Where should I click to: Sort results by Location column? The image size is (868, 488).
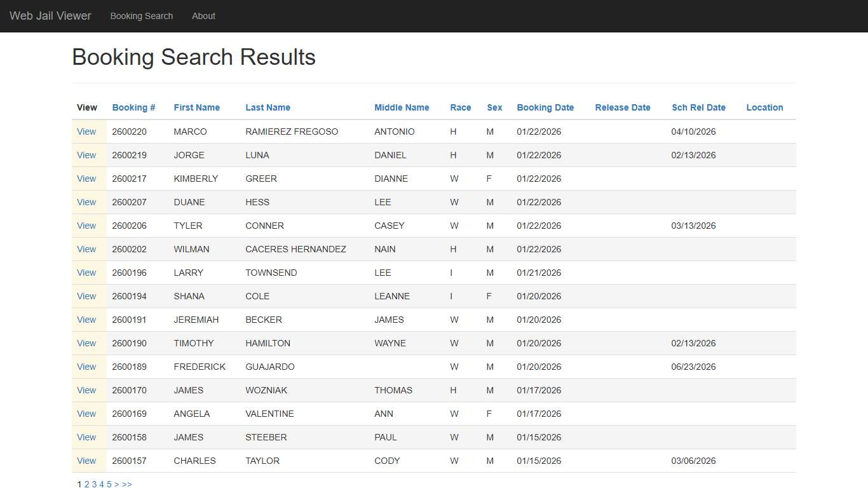pyautogui.click(x=764, y=107)
